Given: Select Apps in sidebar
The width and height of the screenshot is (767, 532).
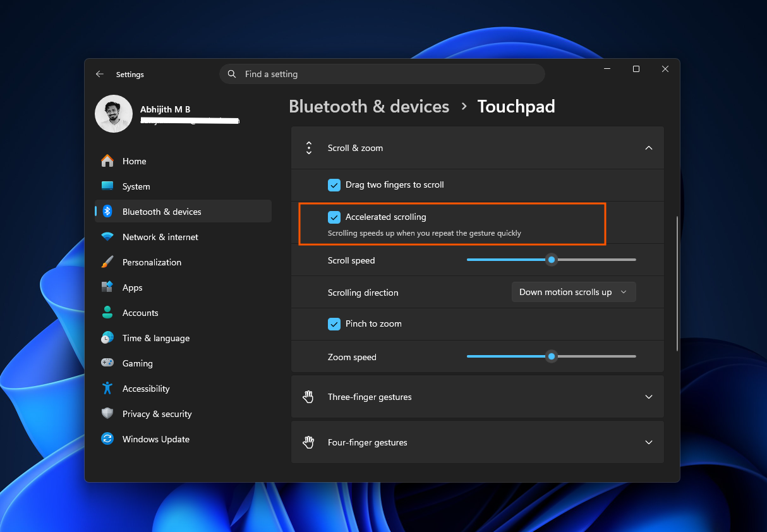Looking at the screenshot, I should coord(183,287).
